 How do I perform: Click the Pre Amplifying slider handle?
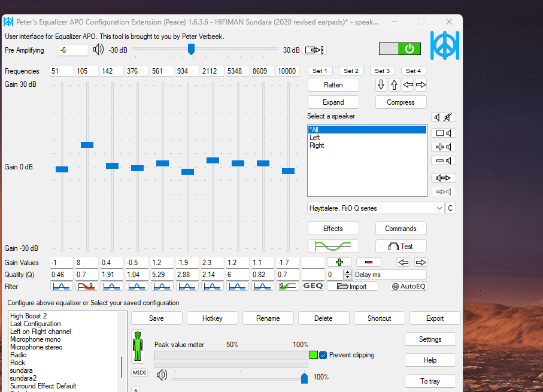tap(191, 49)
